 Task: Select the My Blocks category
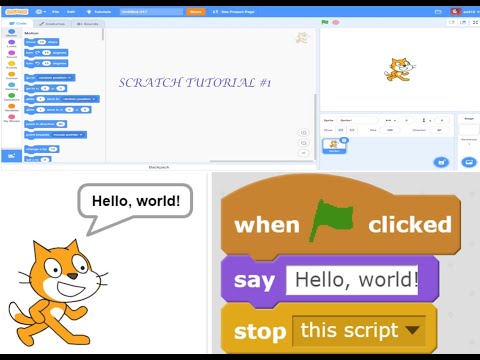[x=11, y=118]
